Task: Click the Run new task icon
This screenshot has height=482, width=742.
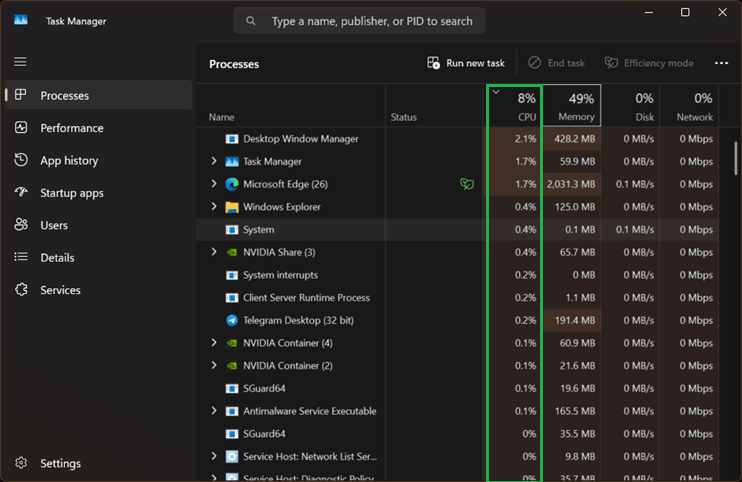Action: coord(433,63)
